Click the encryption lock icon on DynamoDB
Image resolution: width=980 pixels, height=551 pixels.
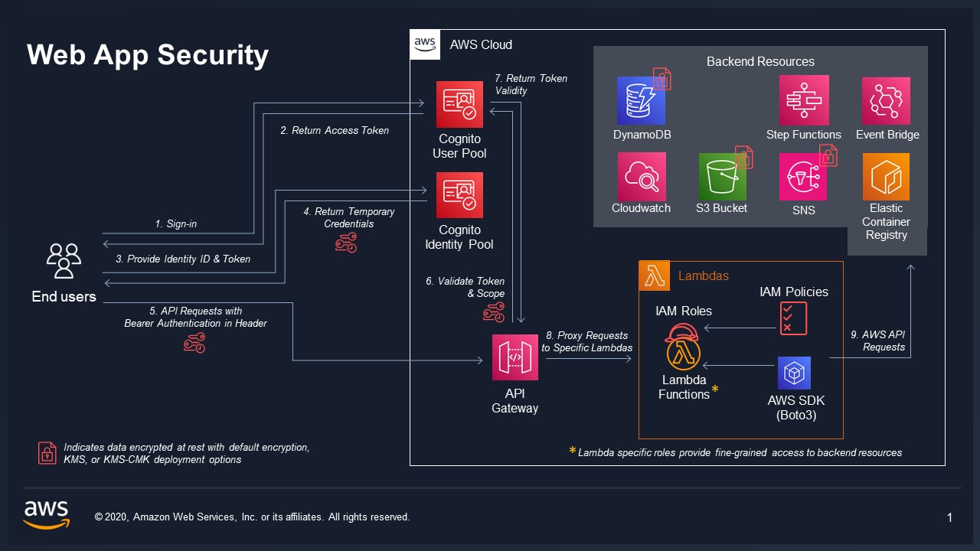662,79
